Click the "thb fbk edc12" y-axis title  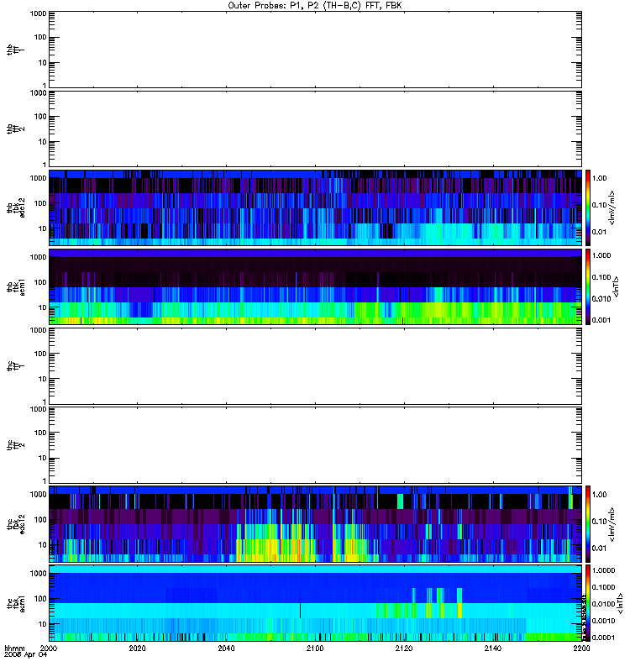pos(16,207)
